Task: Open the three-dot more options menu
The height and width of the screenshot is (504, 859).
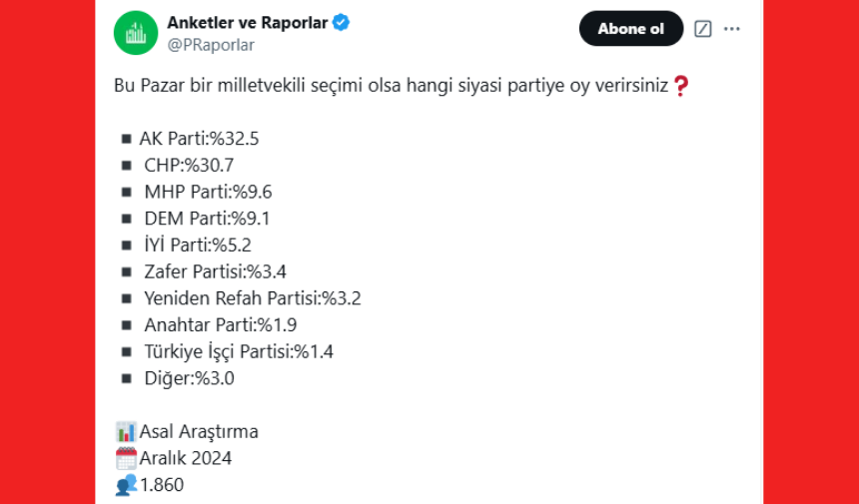Action: [x=732, y=29]
